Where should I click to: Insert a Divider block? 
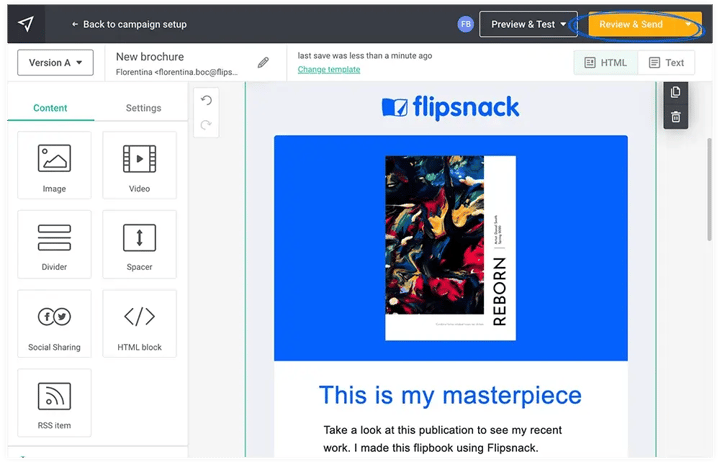(x=54, y=244)
